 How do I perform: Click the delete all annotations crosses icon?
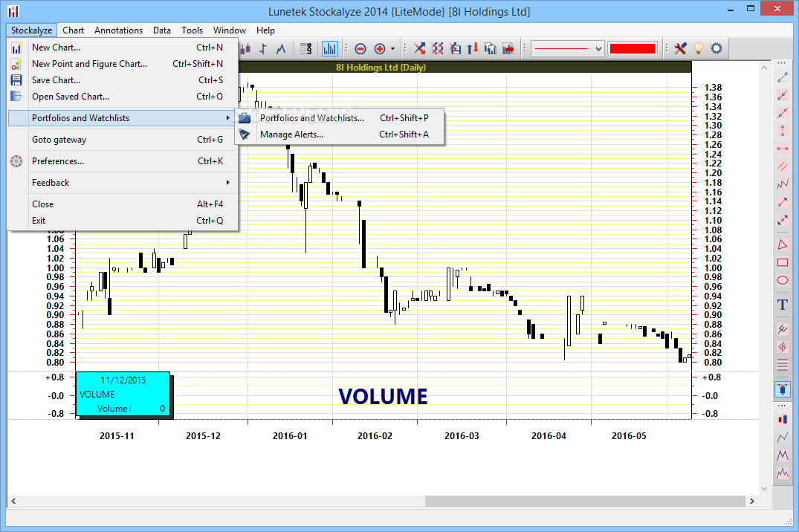pyautogui.click(x=438, y=49)
